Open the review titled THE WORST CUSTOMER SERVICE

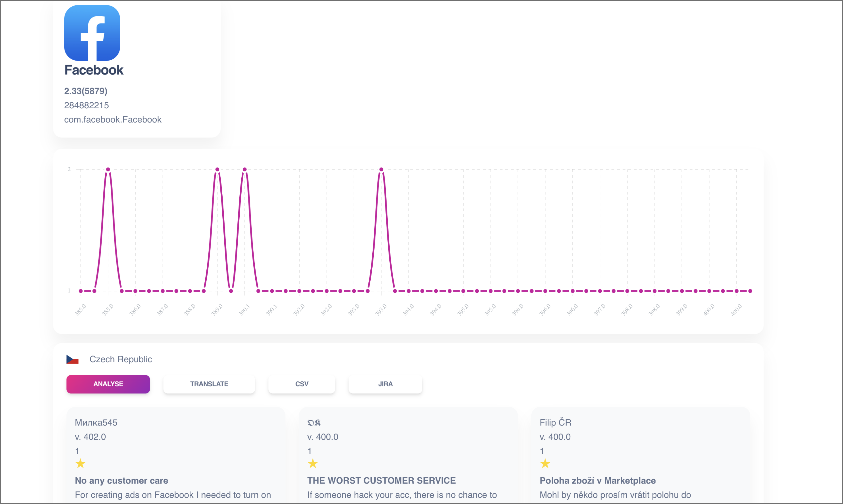pos(381,481)
